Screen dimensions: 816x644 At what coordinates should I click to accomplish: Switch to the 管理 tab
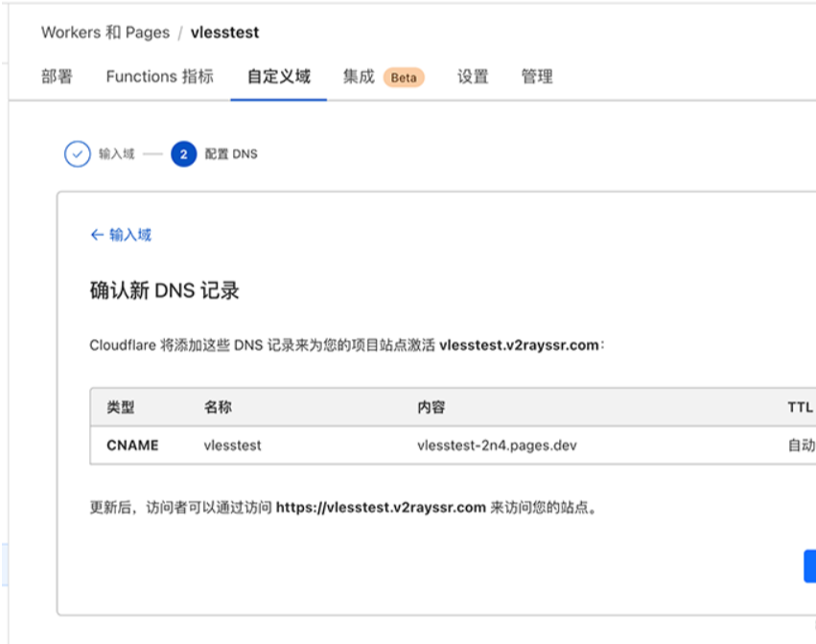pos(537,77)
